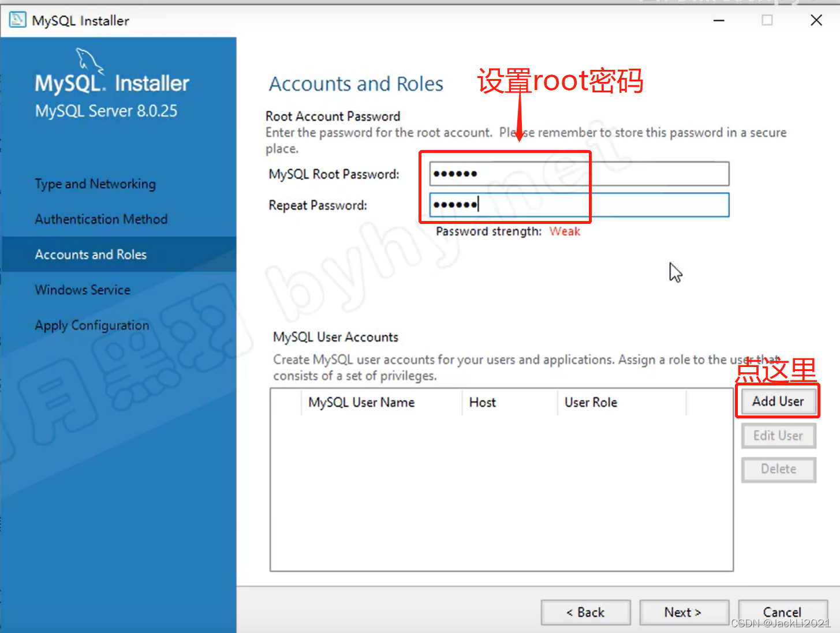Image resolution: width=840 pixels, height=633 pixels.
Task: Open the Apply Configuration step
Action: pyautogui.click(x=92, y=325)
